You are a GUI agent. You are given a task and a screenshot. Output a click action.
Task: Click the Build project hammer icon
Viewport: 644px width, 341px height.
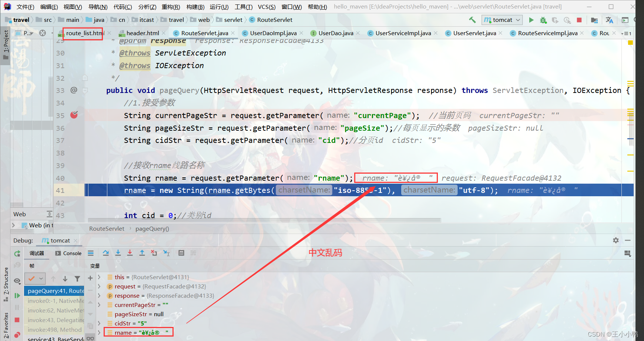pyautogui.click(x=472, y=20)
